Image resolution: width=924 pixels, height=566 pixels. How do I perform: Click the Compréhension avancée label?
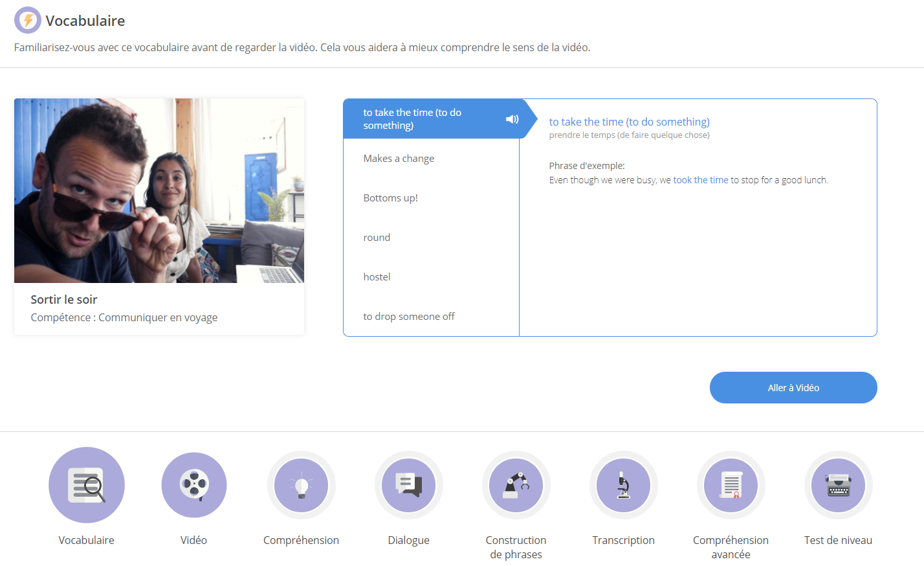click(x=731, y=547)
